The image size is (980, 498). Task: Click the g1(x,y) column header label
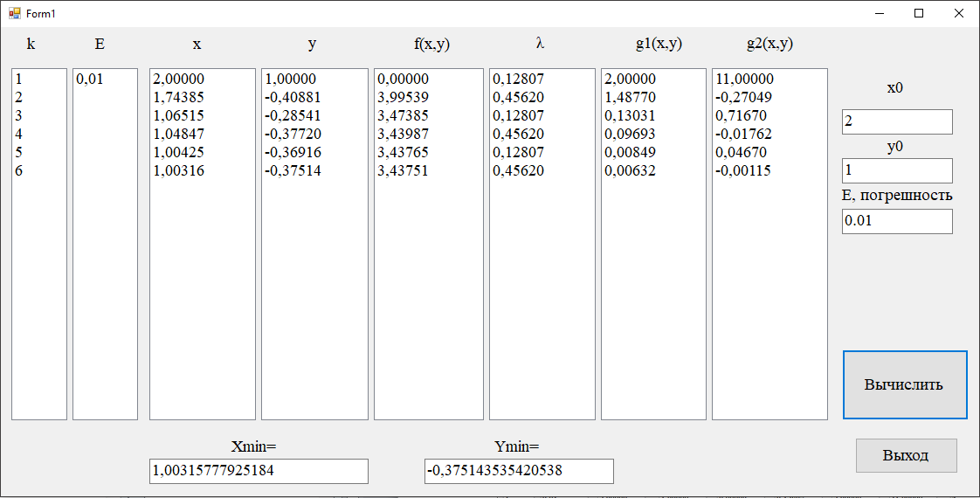click(x=659, y=45)
